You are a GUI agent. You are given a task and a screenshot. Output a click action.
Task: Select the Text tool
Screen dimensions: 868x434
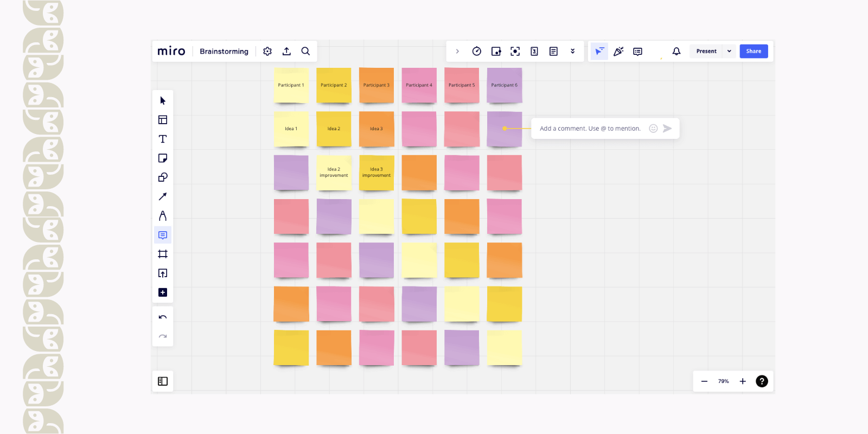click(x=163, y=139)
